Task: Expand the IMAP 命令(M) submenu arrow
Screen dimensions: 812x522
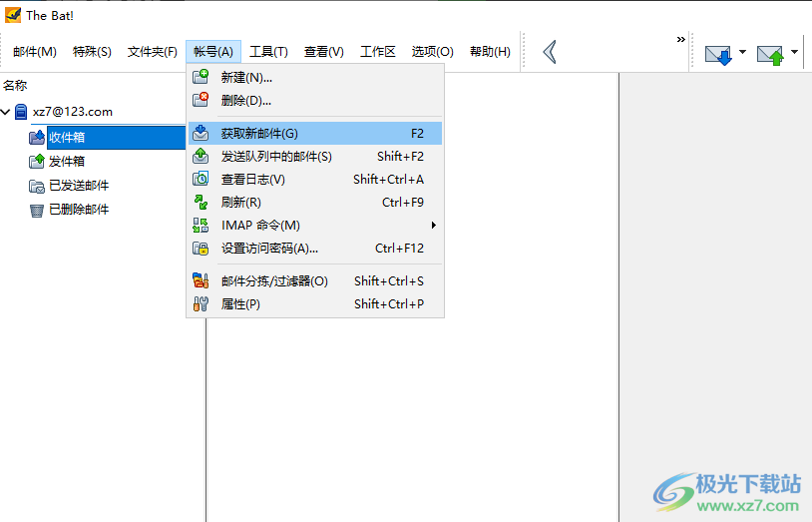Action: tap(434, 225)
